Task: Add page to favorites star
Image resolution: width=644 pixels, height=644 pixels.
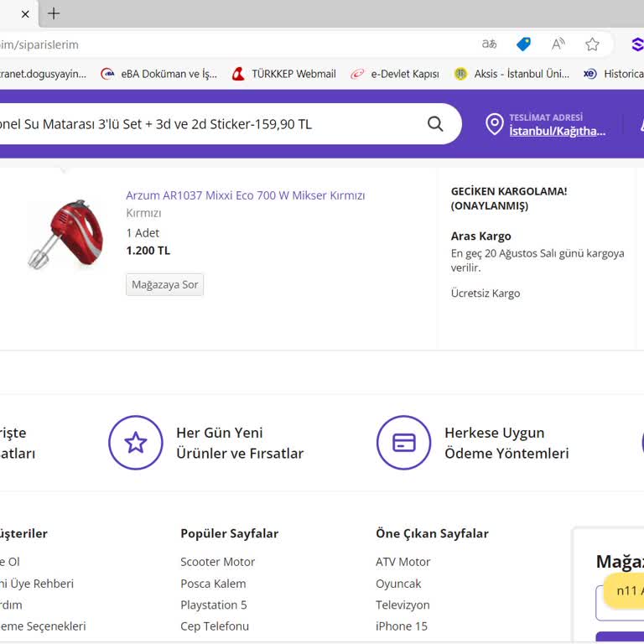Action: 592,44
